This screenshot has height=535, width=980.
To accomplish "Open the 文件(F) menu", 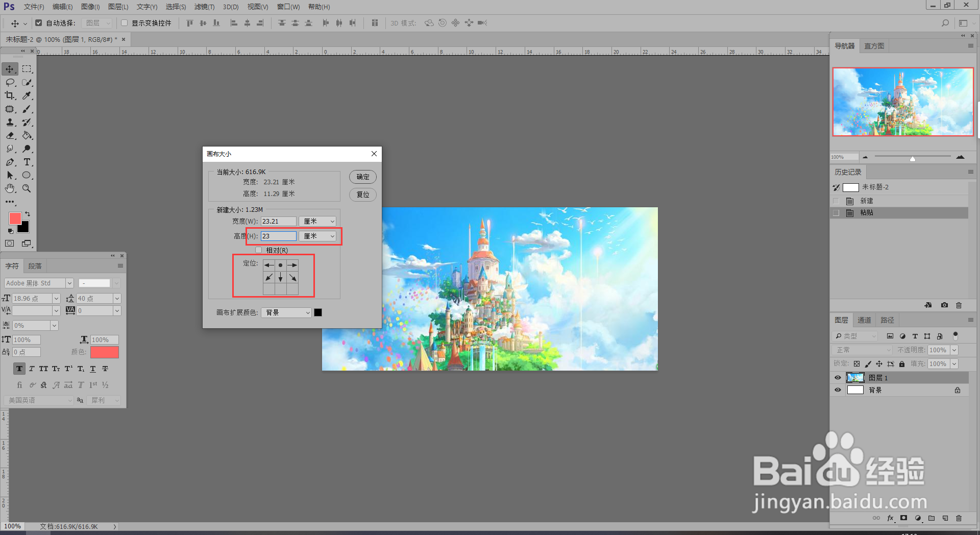I will coord(34,7).
